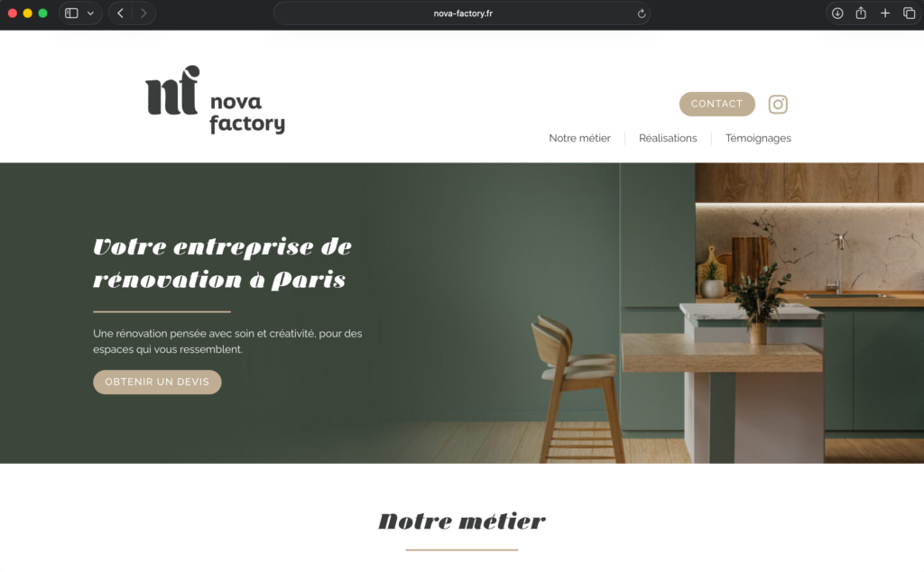Screen dimensions: 924x572
Task: Click the OBTENIR UN DEVIS button
Action: (x=157, y=382)
